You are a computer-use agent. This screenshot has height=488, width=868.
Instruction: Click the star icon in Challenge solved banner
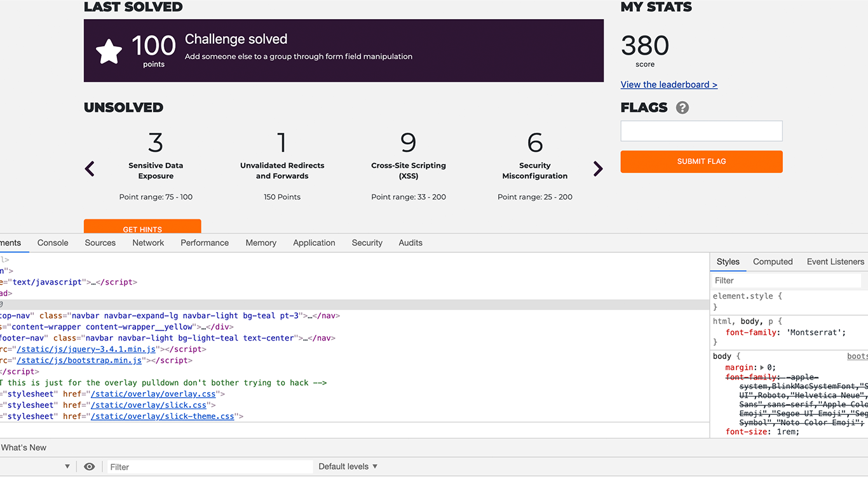coord(109,51)
